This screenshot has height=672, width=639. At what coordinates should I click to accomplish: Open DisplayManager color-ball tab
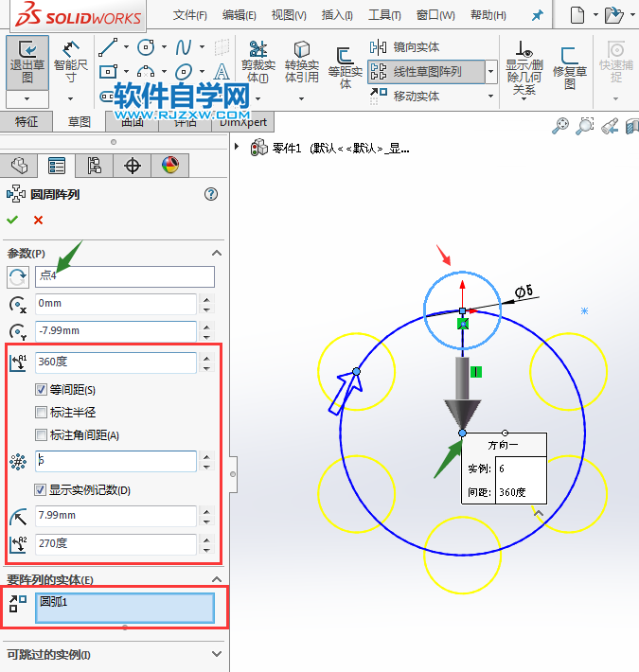pos(169,166)
